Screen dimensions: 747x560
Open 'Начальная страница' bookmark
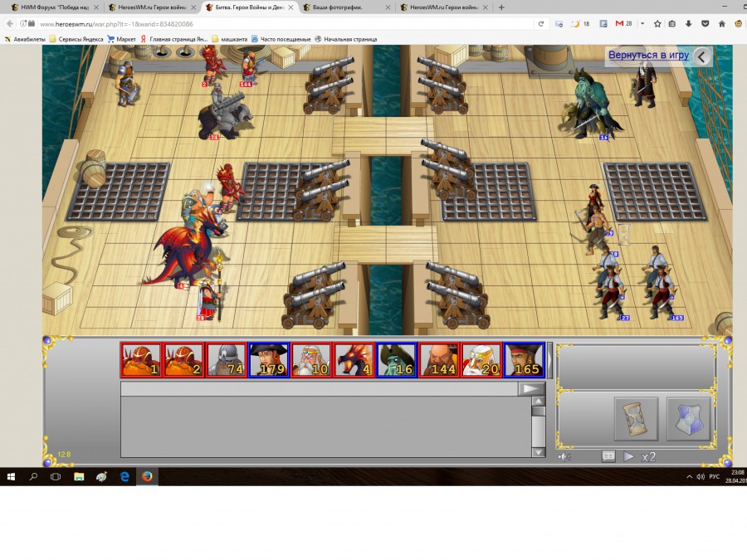pyautogui.click(x=346, y=39)
